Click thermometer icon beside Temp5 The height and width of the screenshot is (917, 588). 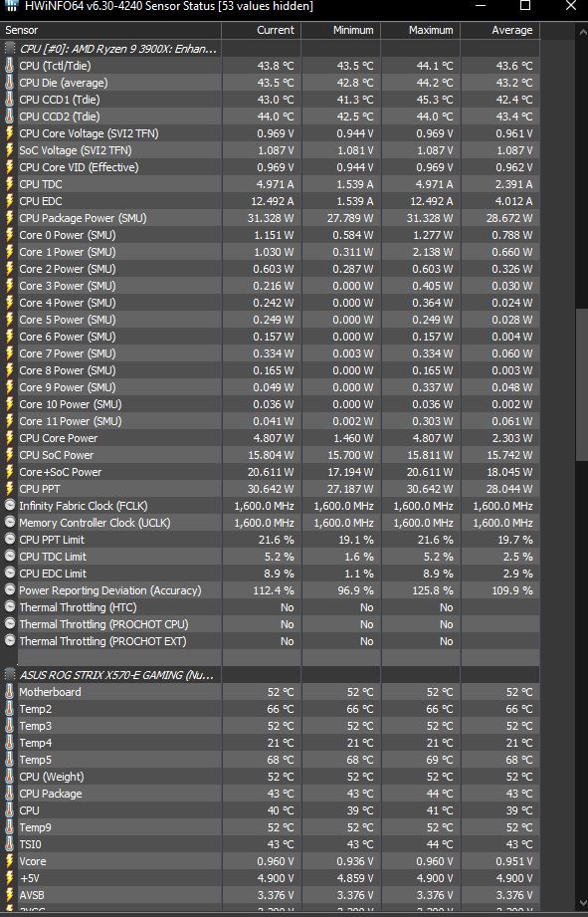point(9,761)
